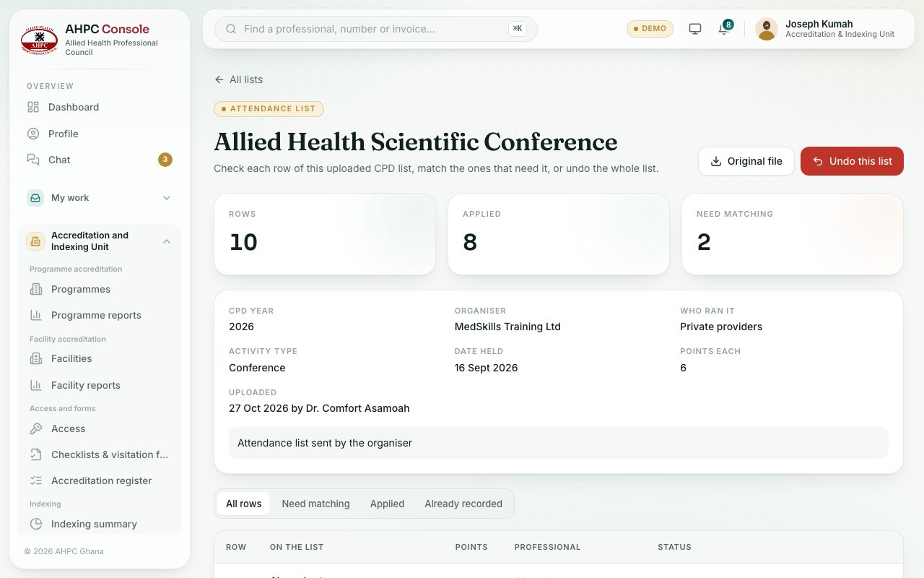The width and height of the screenshot is (924, 578).
Task: Open Facility reports chart icon
Action: (x=36, y=385)
